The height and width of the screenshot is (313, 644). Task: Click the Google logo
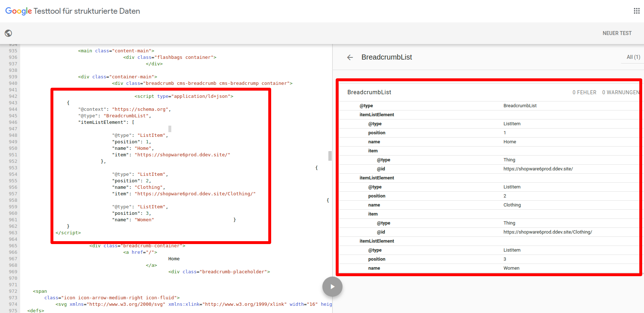coord(18,11)
